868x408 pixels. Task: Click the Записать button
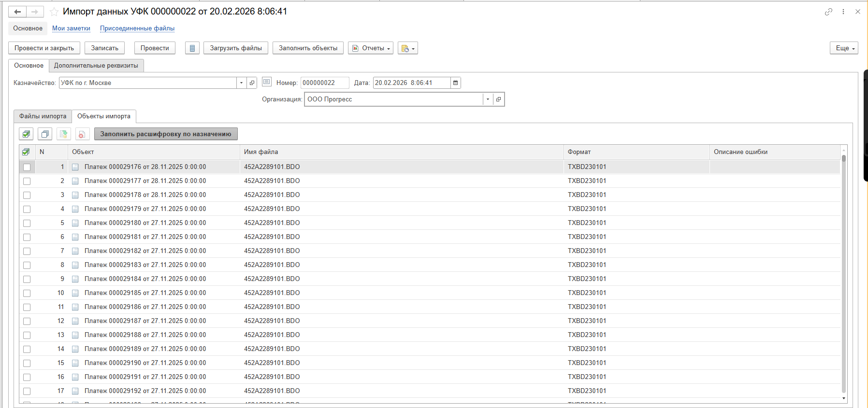pos(104,48)
